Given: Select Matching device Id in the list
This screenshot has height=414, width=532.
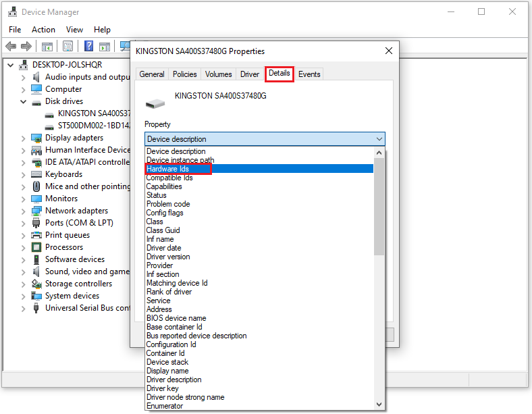Looking at the screenshot, I should pyautogui.click(x=259, y=283).
